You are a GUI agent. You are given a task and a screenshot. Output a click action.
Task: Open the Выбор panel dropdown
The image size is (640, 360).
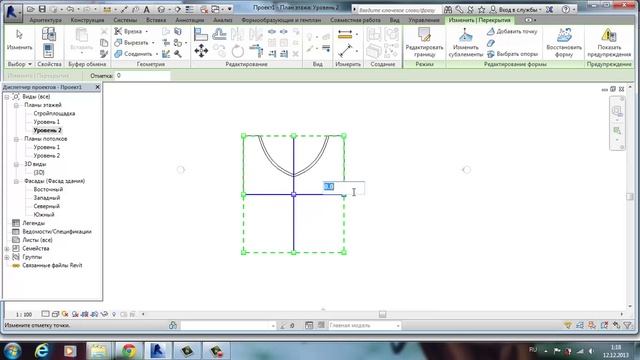(x=19, y=64)
